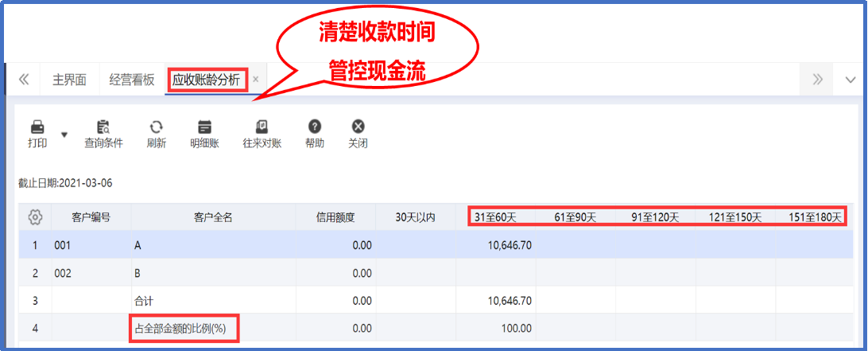Click the Close (关闭) toolbar icon
Image resolution: width=868 pixels, height=351 pixels.
[358, 127]
